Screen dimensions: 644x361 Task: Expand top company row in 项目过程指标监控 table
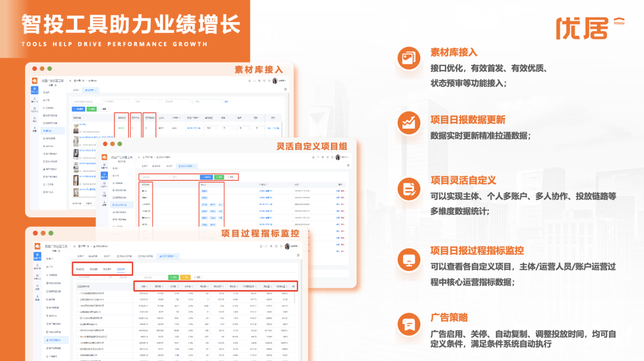pyautogui.click(x=78, y=293)
